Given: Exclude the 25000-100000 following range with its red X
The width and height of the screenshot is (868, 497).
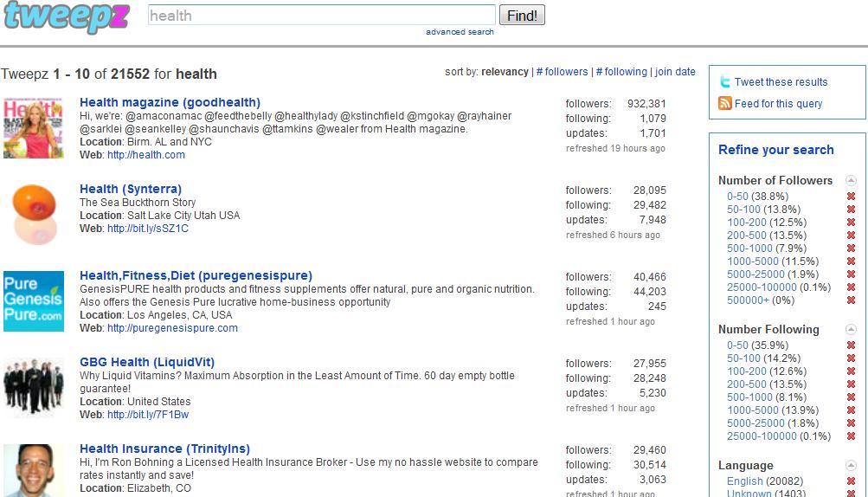Looking at the screenshot, I should (x=851, y=436).
